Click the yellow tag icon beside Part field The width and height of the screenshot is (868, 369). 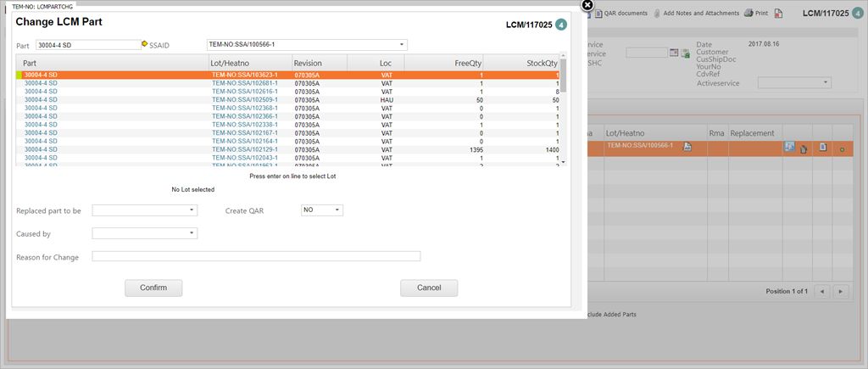pos(145,44)
